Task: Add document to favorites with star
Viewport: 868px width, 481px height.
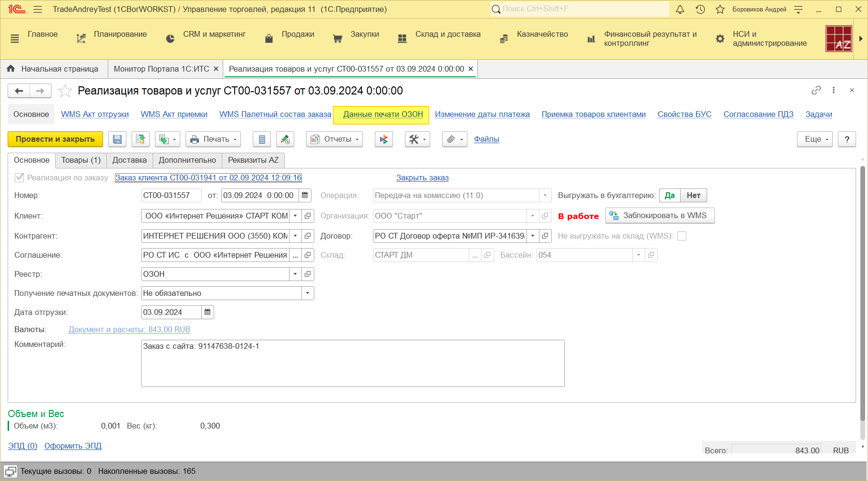Action: pos(65,91)
